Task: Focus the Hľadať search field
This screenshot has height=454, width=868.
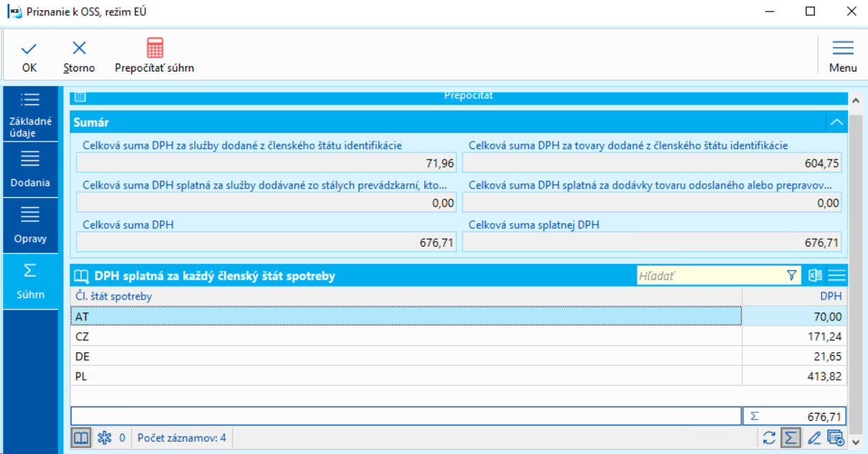Action: pos(711,275)
